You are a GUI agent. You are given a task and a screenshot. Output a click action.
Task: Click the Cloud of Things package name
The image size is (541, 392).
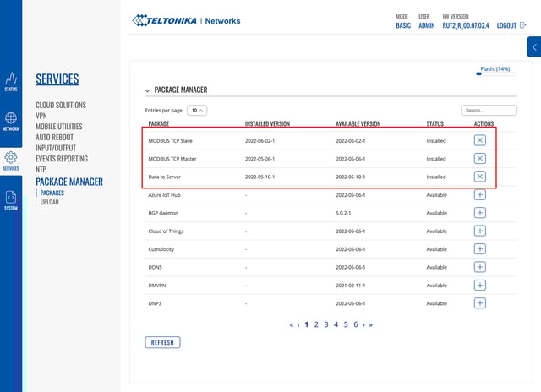click(x=166, y=231)
